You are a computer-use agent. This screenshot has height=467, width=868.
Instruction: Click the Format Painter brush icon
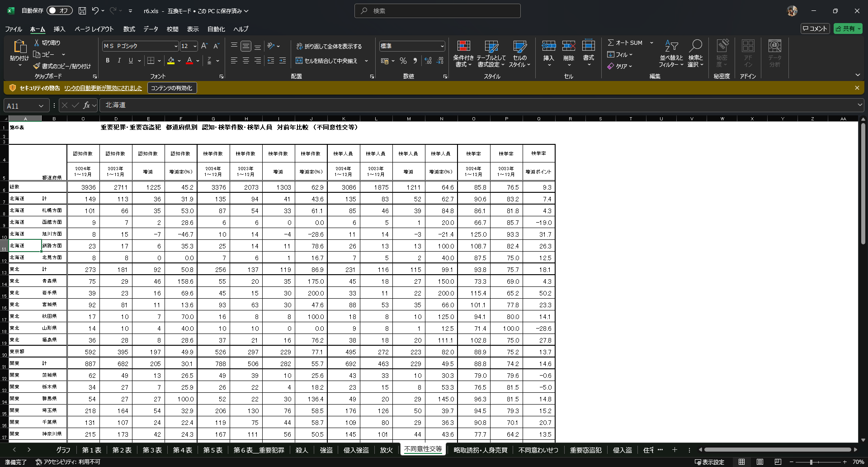point(37,66)
